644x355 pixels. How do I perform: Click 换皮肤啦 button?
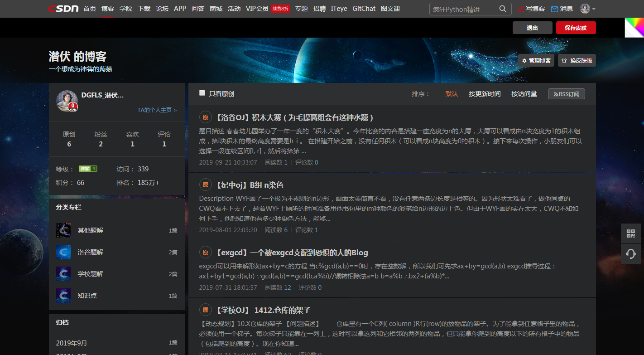(x=577, y=60)
